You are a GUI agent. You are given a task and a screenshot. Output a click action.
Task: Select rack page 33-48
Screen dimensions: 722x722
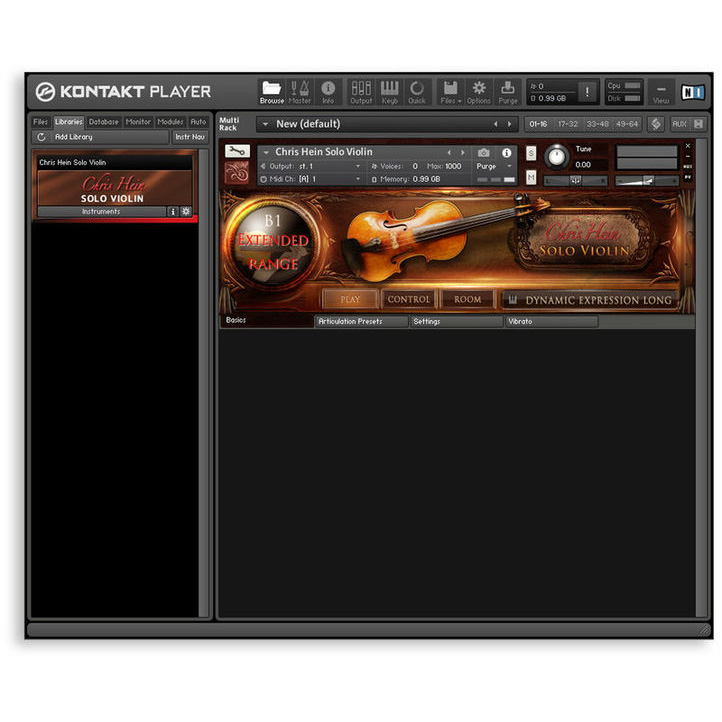point(597,124)
